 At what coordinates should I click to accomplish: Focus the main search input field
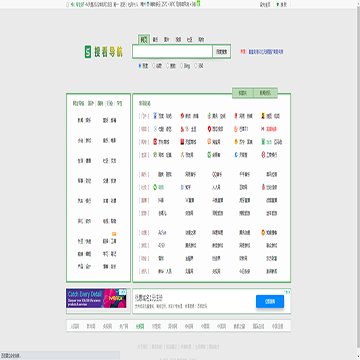point(172,52)
